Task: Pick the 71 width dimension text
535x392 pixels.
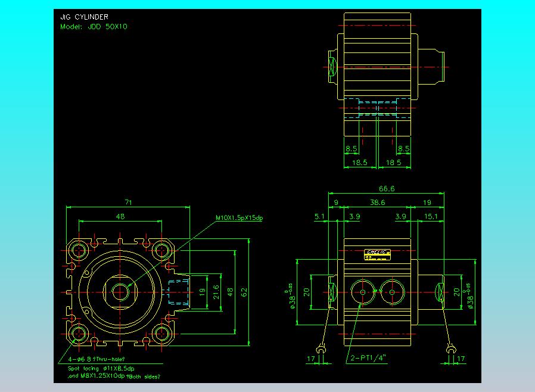Action: coord(128,203)
